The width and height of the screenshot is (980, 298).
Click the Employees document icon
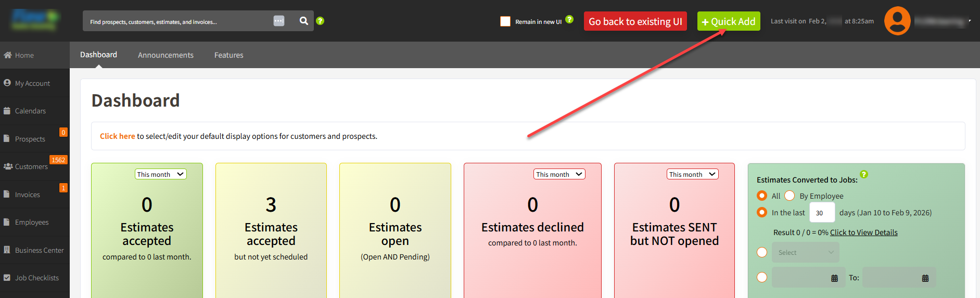tap(7, 222)
